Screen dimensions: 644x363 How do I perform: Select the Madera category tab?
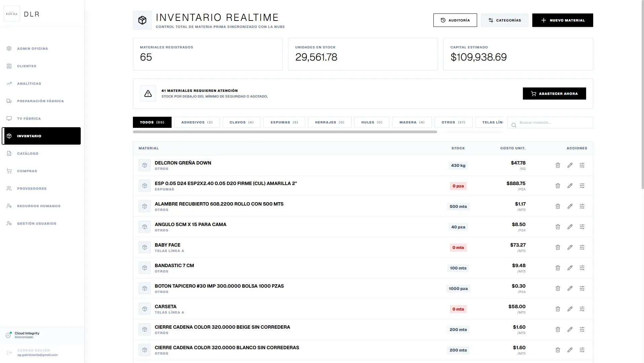coord(412,122)
